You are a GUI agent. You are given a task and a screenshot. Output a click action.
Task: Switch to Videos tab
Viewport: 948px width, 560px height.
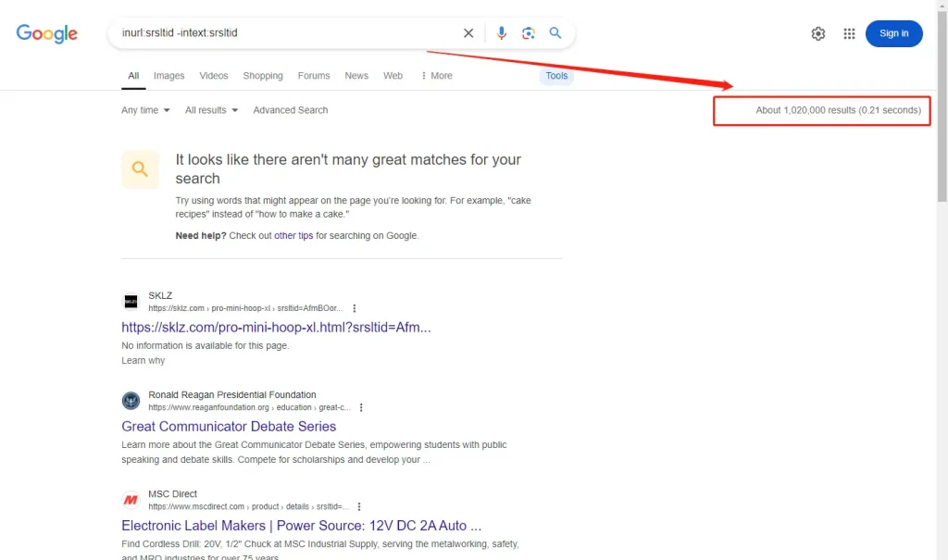coord(214,76)
